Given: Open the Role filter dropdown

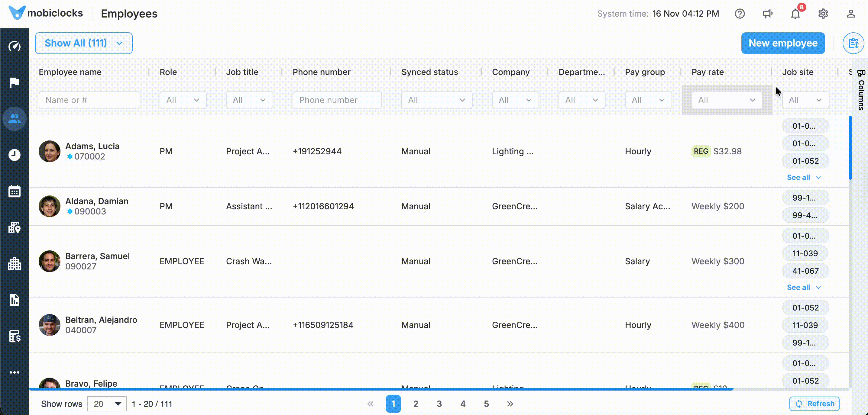Looking at the screenshot, I should tap(183, 100).
